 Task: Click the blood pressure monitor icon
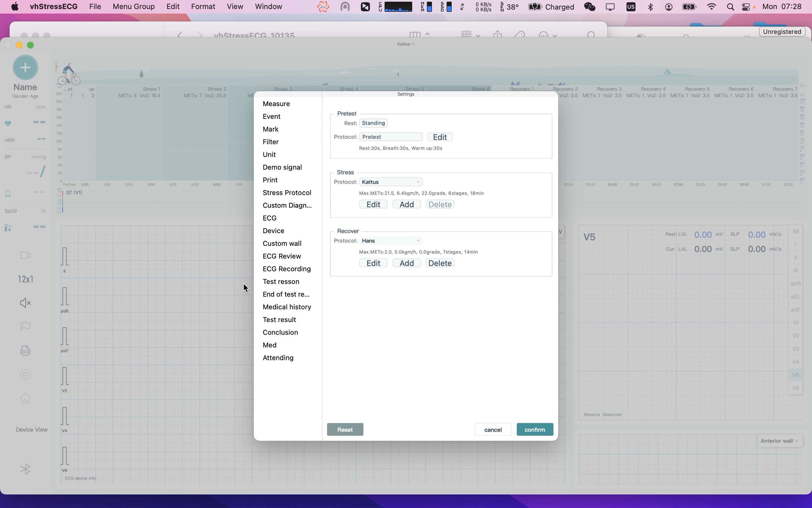coord(8,194)
